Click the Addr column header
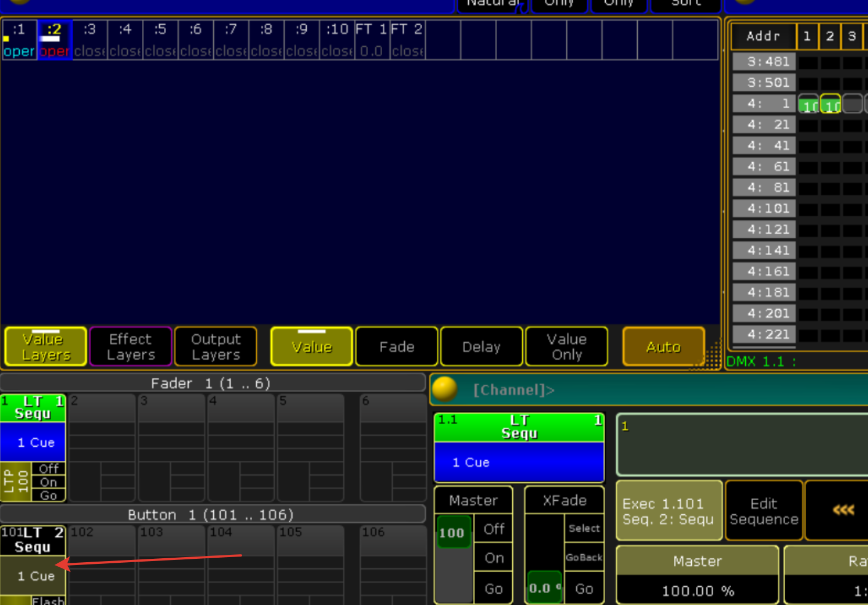This screenshot has width=868, height=605. [x=763, y=36]
